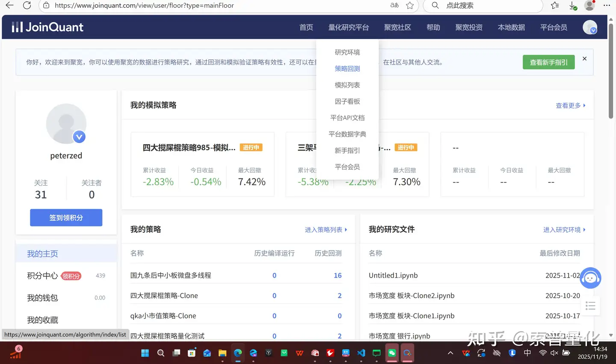Open the customer service chat bubble
616x364 pixels.
(x=590, y=278)
